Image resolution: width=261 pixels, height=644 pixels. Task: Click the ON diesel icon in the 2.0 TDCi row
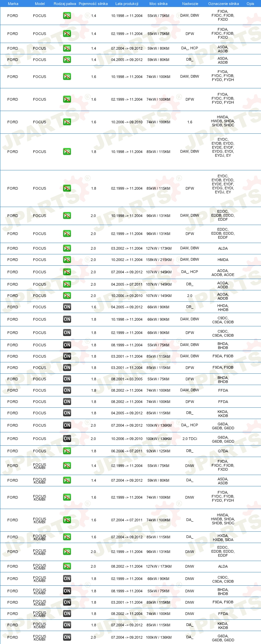pos(67,439)
